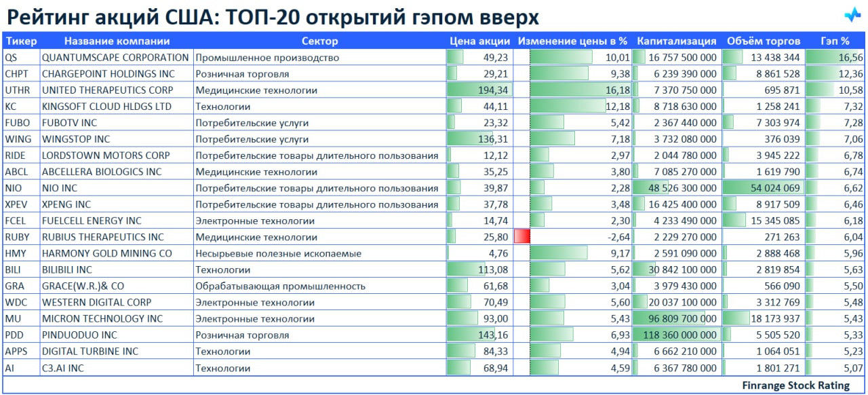
Task: Click the 'Название компании' column header
Action: click(117, 41)
